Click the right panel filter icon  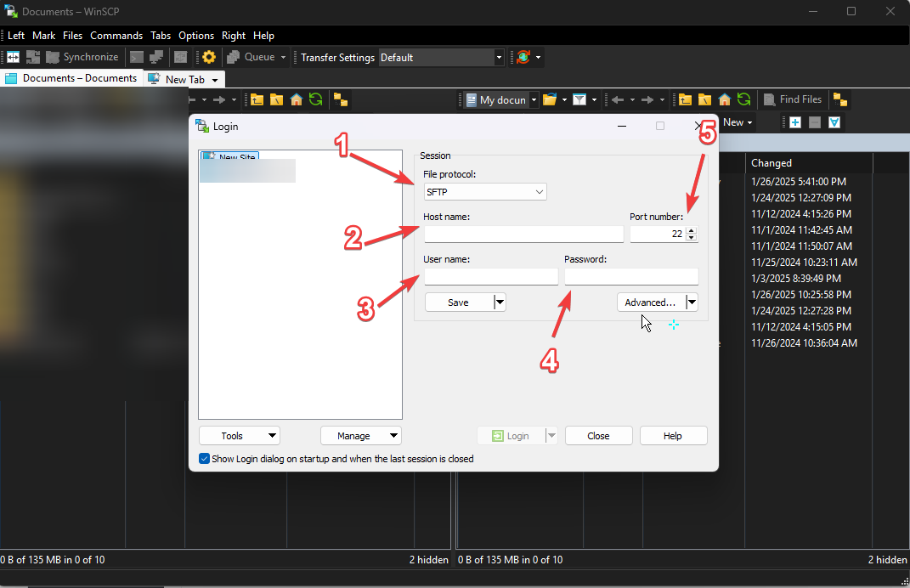click(579, 99)
